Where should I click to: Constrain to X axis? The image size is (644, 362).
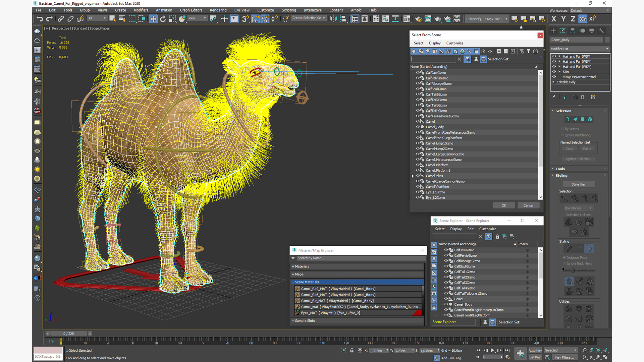point(554,19)
